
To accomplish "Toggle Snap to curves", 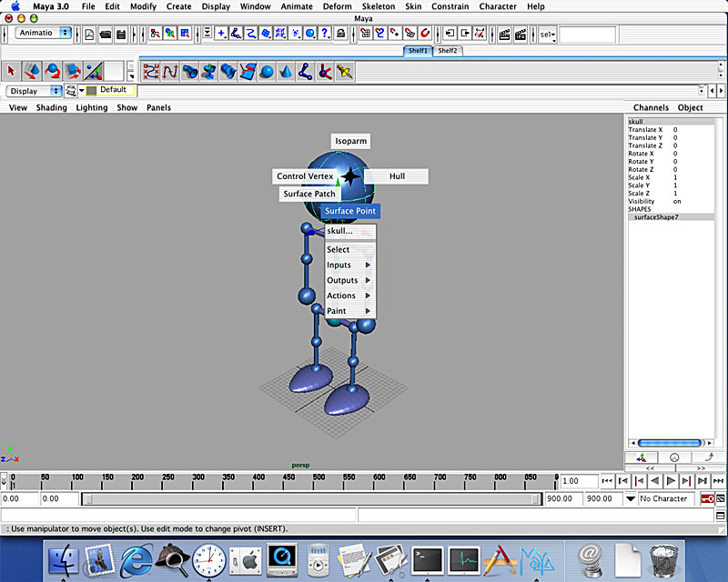I will click(380, 34).
